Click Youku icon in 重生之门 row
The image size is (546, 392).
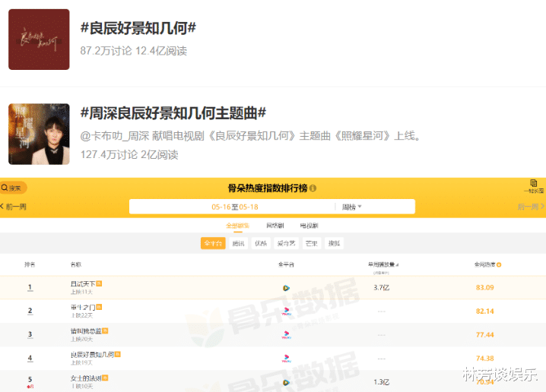pyautogui.click(x=286, y=311)
